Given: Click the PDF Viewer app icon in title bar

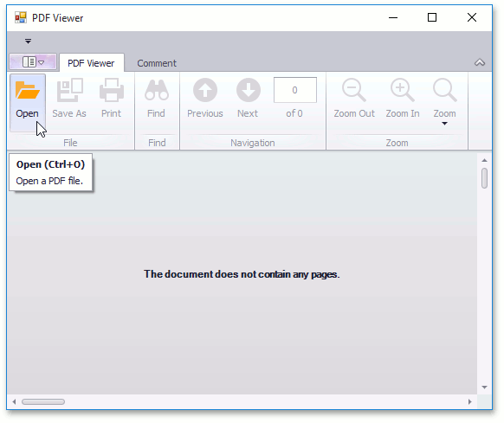Looking at the screenshot, I should (21, 17).
